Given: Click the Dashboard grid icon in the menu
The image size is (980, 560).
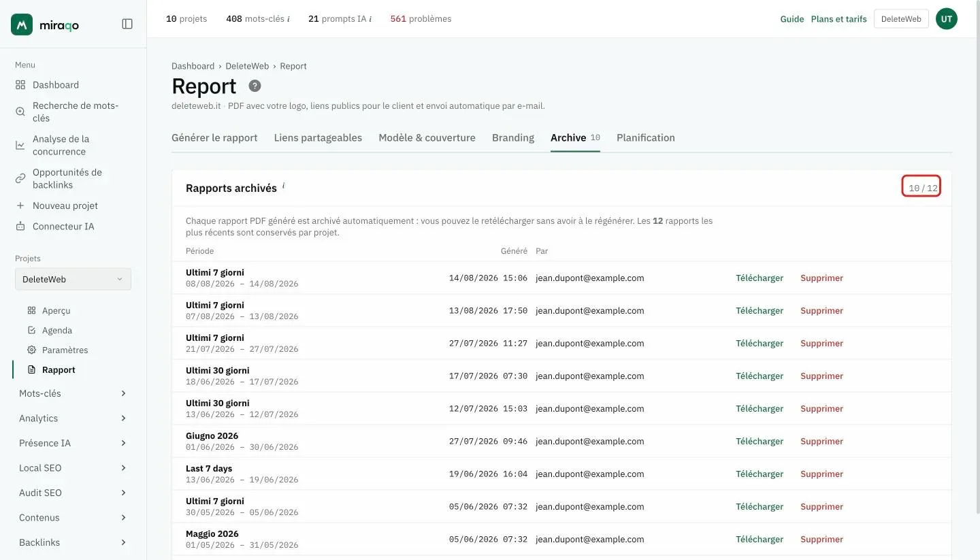Looking at the screenshot, I should (20, 85).
